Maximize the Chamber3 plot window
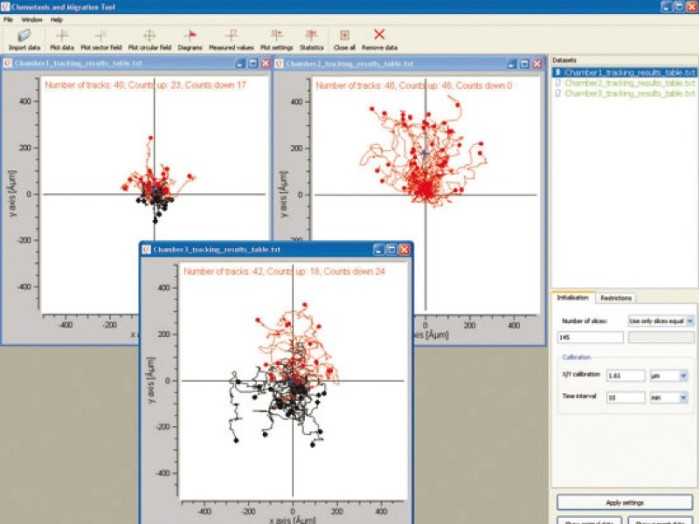The height and width of the screenshot is (524, 700). click(x=391, y=250)
